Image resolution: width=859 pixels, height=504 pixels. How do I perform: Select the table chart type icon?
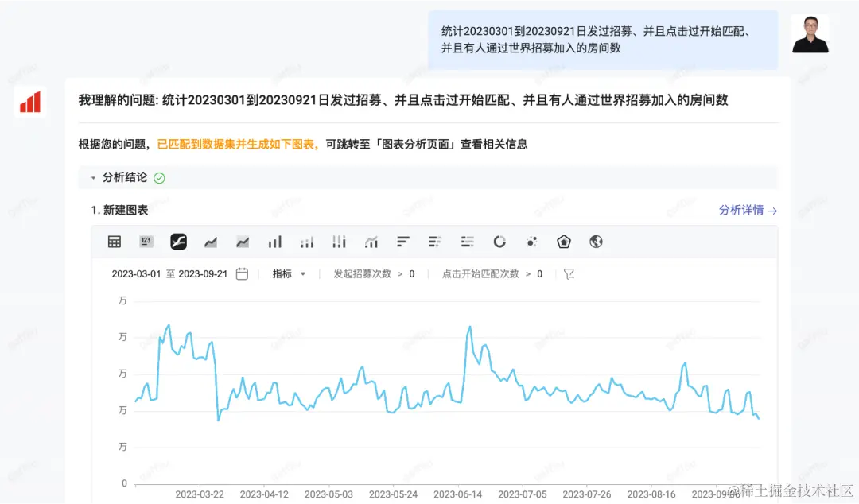(115, 242)
